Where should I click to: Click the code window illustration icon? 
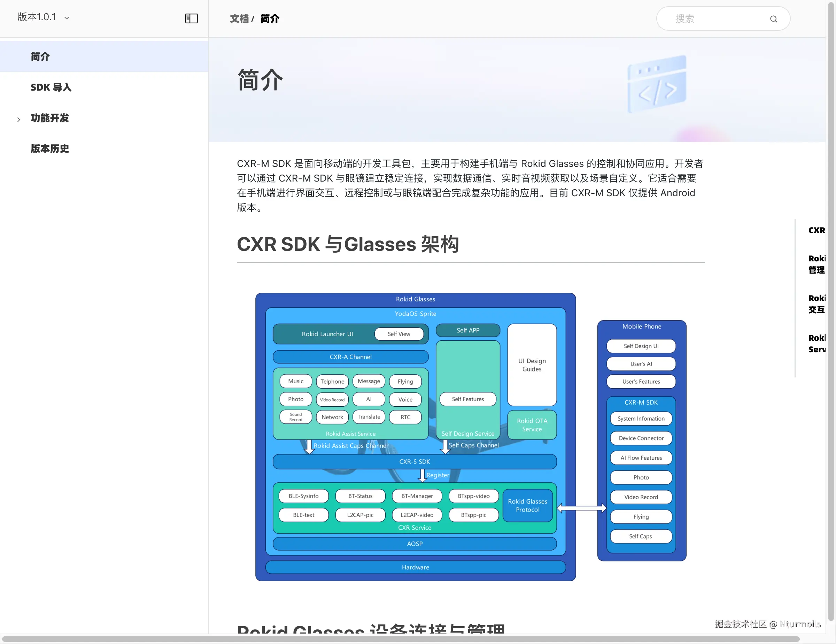[657, 84]
